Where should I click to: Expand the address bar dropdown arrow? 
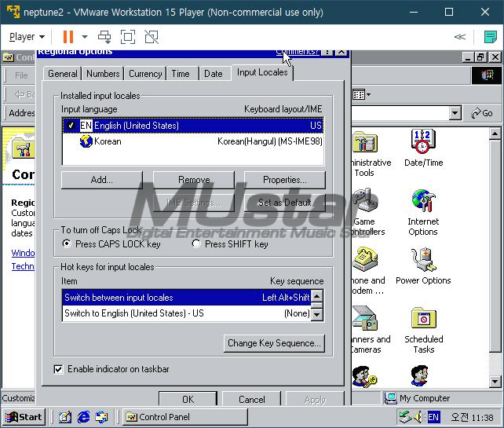(455, 113)
